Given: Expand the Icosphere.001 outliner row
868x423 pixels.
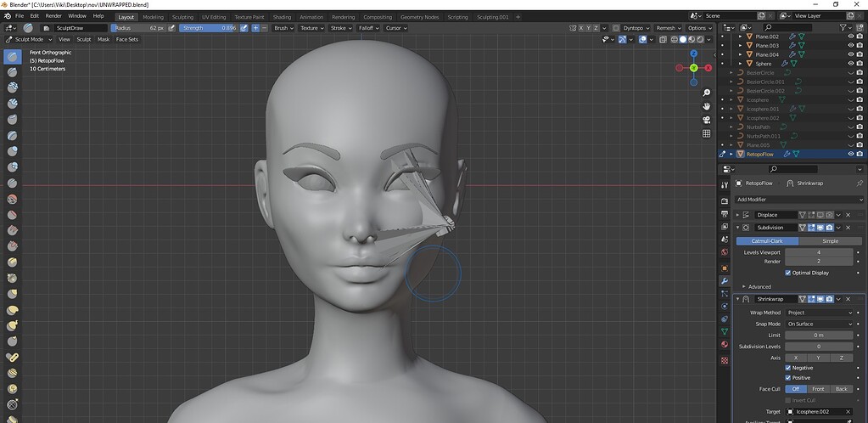Looking at the screenshot, I should point(731,109).
